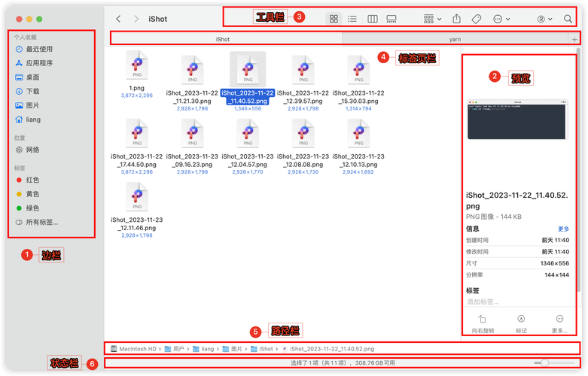Adjust the icon size slider in status bar
Image resolution: width=588 pixels, height=376 pixels.
pos(545,363)
